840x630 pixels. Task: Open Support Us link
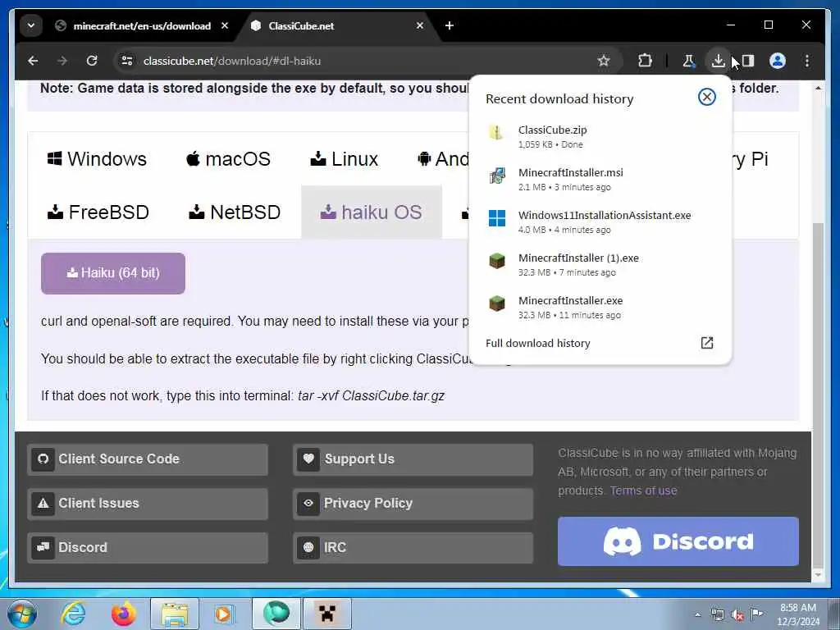[413, 459]
